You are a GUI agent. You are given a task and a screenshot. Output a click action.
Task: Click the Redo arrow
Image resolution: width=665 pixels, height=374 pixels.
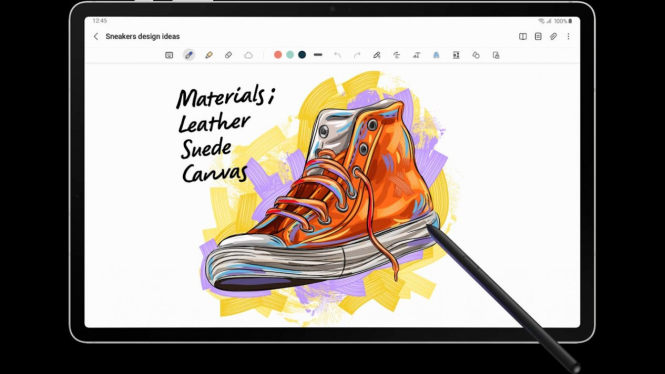[x=357, y=55]
